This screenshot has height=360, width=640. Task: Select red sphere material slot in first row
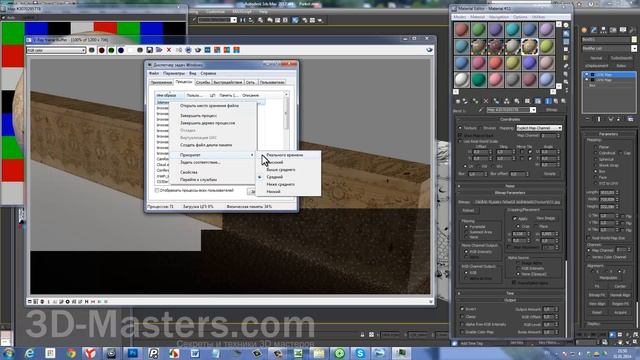point(462,30)
